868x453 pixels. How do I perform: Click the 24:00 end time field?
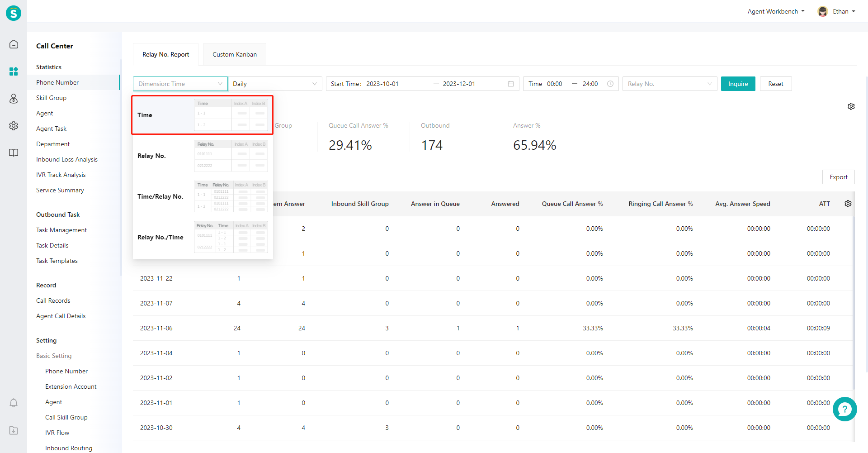click(590, 84)
